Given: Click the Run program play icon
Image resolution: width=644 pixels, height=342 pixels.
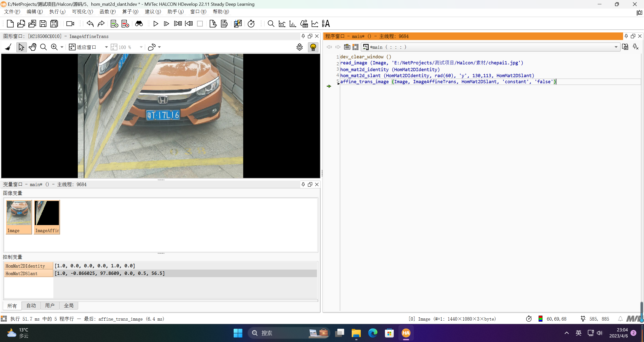Looking at the screenshot, I should coord(156,24).
